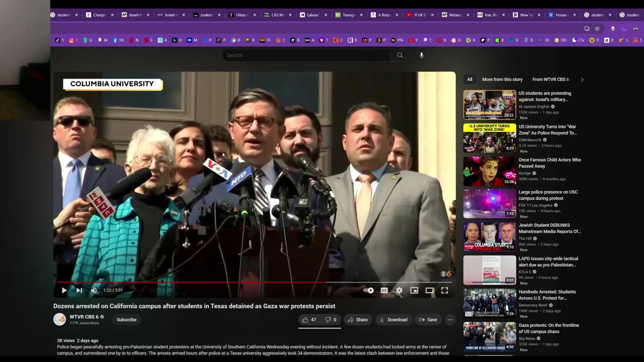Open YouTube Y bookmark
Image resolution: width=644 pixels, height=362 pixels.
coord(413,40)
